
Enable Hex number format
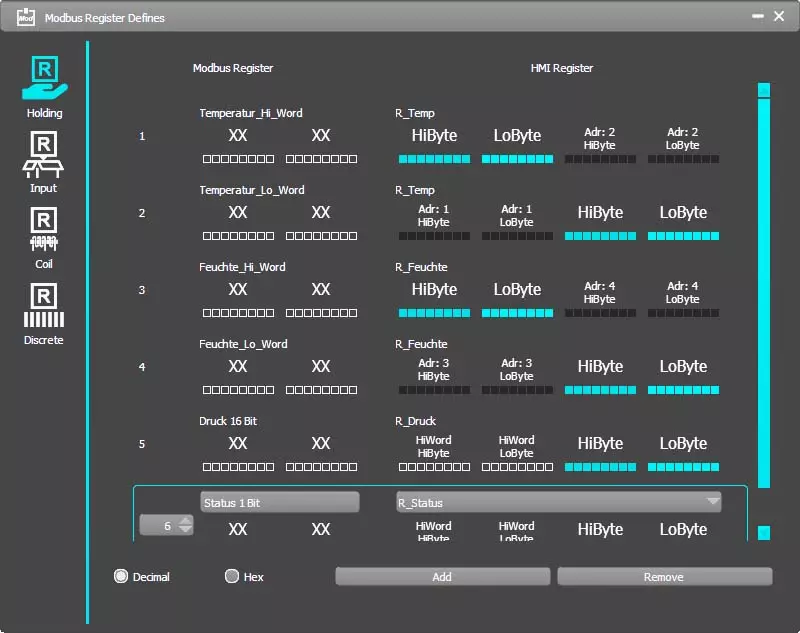[232, 576]
